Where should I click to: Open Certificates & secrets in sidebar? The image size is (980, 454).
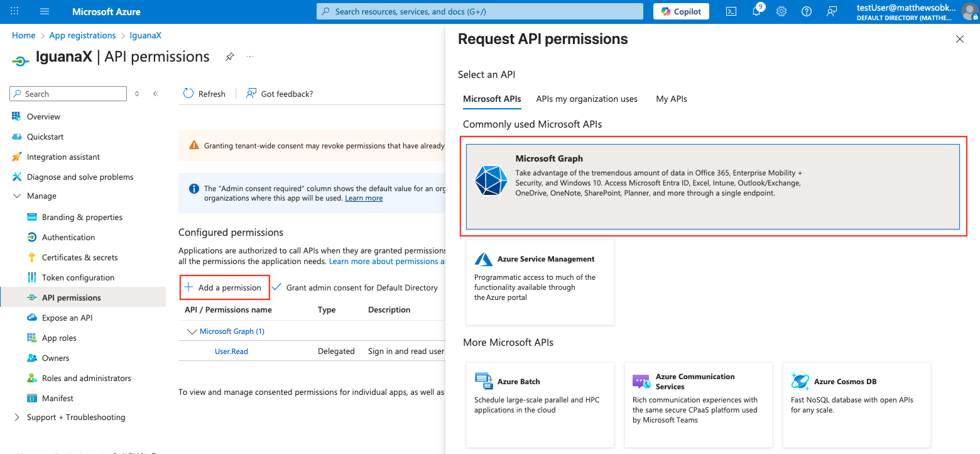pos(80,257)
